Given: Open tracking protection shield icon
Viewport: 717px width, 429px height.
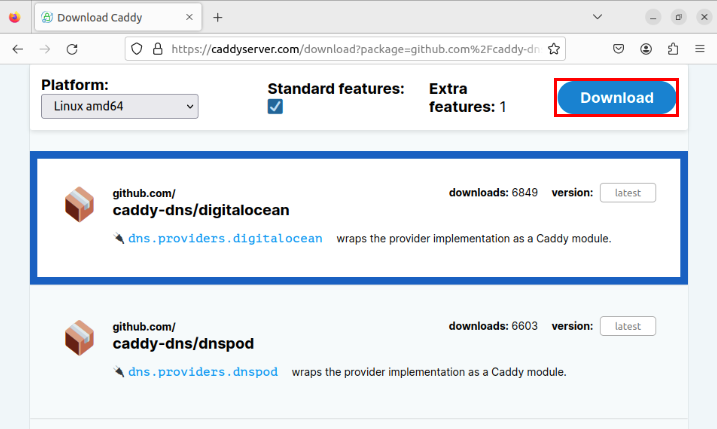Looking at the screenshot, I should (137, 49).
